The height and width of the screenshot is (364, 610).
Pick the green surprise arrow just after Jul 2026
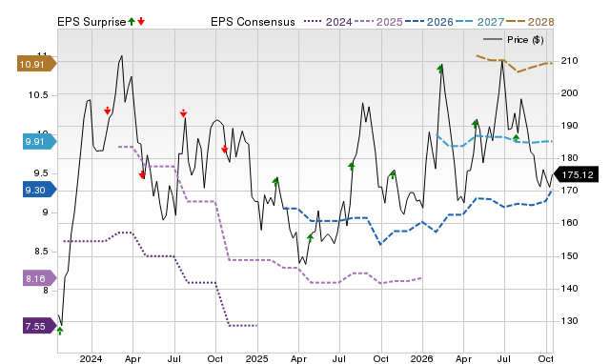click(x=516, y=137)
